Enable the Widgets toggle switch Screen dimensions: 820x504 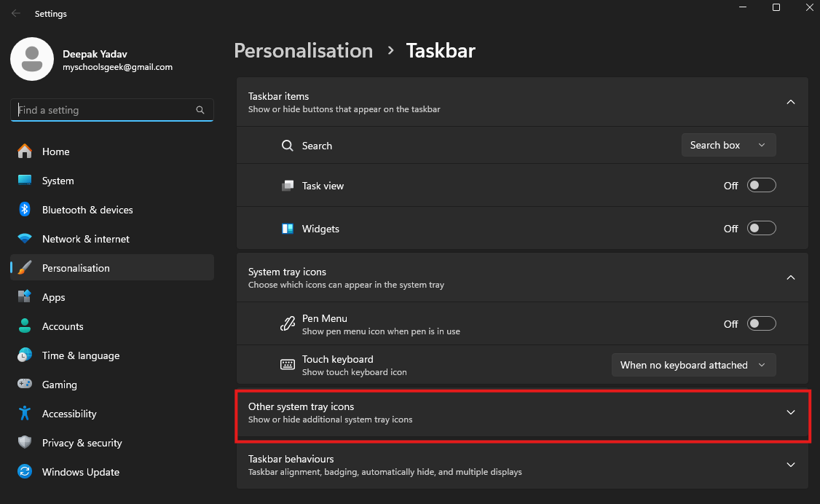tap(762, 229)
